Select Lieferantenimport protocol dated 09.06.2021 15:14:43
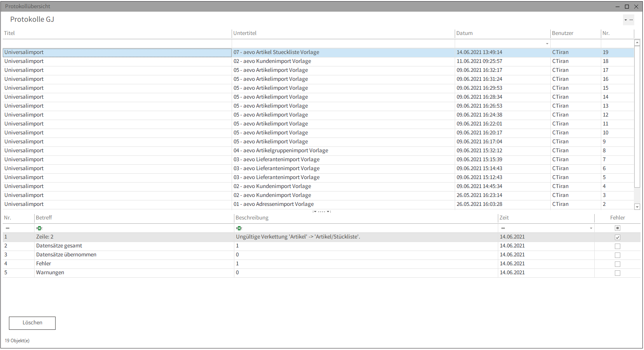 pyautogui.click(x=318, y=169)
